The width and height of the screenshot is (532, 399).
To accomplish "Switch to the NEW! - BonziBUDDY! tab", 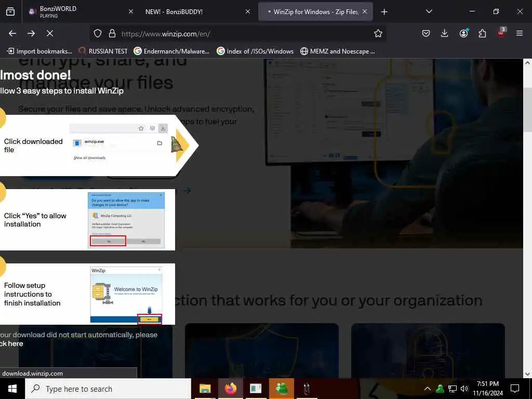I will (197, 12).
